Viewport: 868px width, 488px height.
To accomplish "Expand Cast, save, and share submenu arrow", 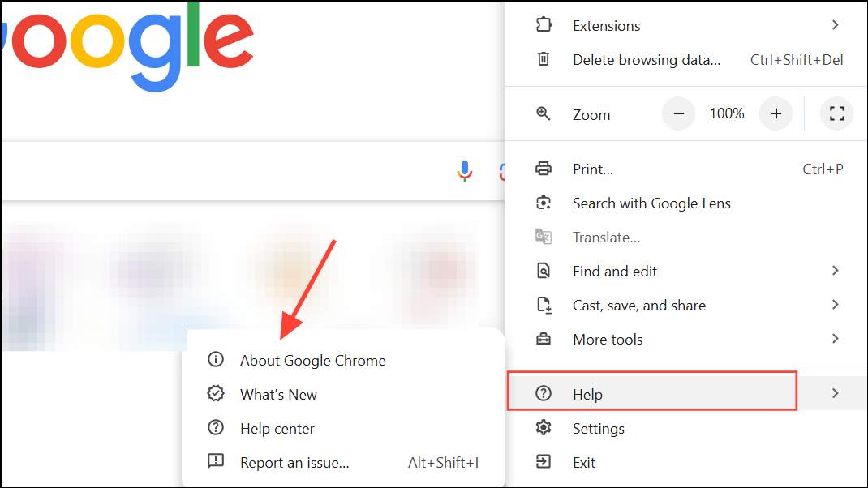I will 836,305.
